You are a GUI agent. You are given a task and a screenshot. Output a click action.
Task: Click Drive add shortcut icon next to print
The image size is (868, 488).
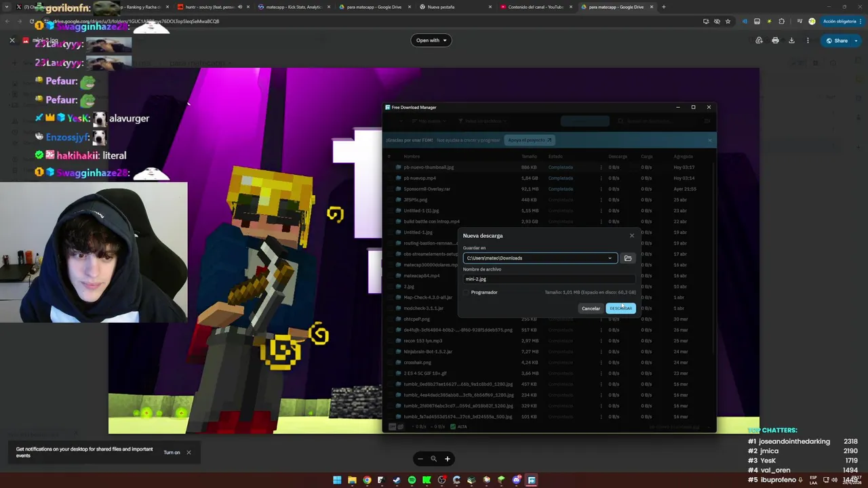759,41
